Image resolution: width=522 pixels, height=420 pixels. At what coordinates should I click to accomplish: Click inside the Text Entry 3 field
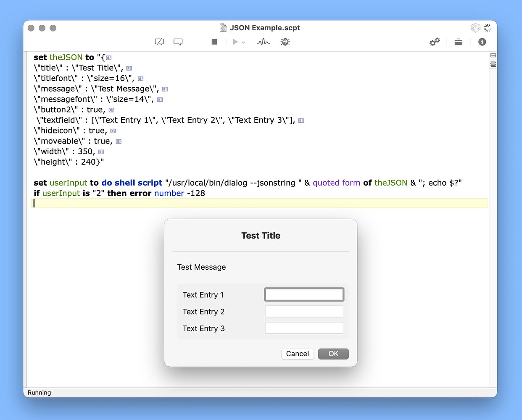pos(304,328)
